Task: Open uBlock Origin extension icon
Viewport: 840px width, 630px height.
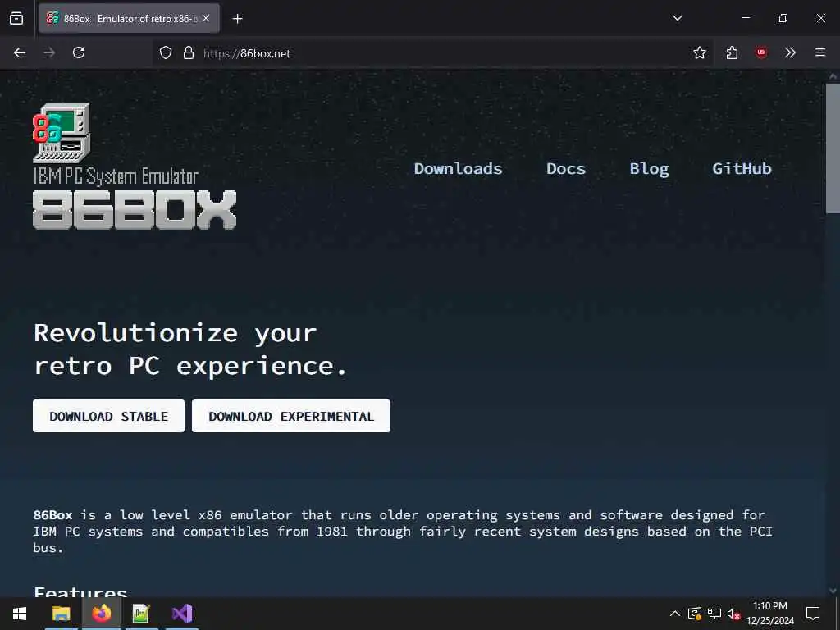Action: coord(761,52)
